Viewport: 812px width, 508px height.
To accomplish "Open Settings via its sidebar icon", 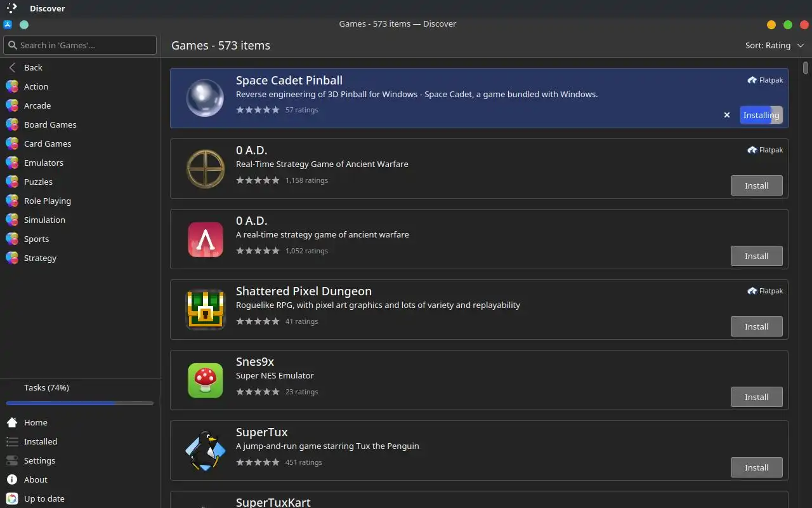I will (12, 460).
